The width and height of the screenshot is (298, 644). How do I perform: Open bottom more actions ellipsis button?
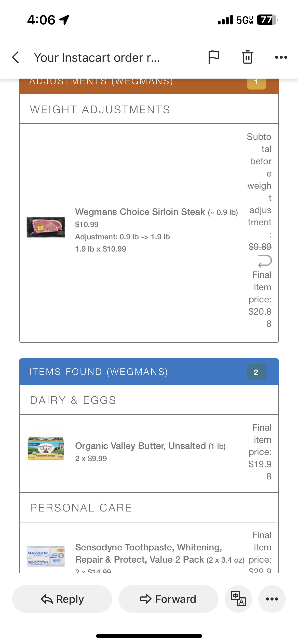tap(272, 599)
